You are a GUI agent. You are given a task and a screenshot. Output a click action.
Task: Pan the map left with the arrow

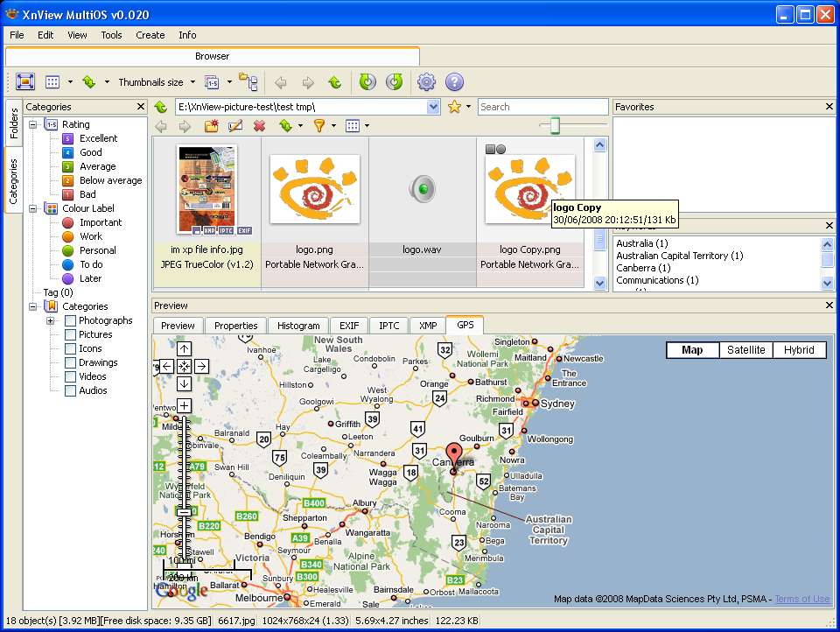tap(167, 366)
